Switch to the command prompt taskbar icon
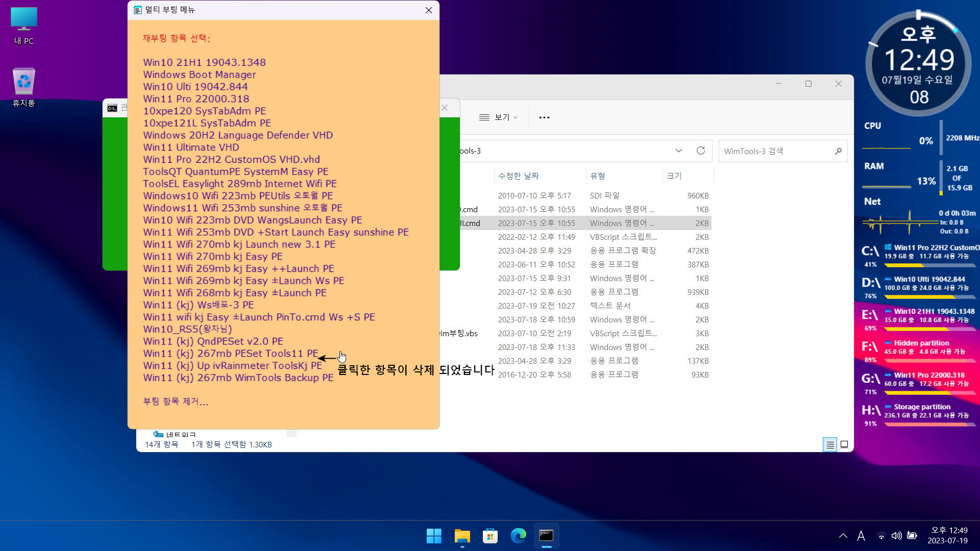The height and width of the screenshot is (551, 980). click(x=546, y=536)
